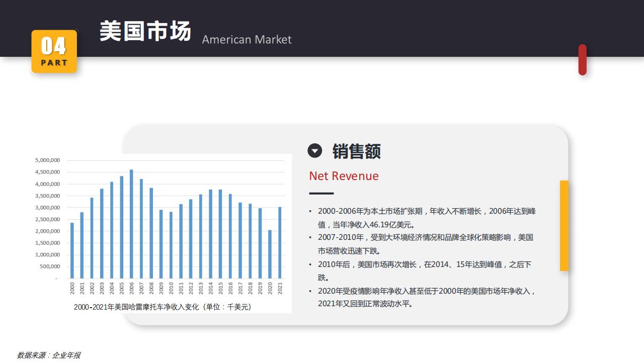
Task: Click the chart caption 2000-2021年美国哈雷摩托车净收入变化
Action: (x=163, y=307)
